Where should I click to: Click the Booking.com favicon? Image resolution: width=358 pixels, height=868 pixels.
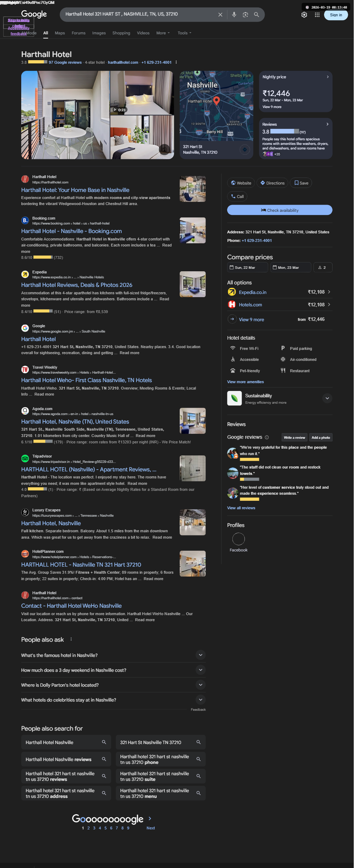tap(25, 220)
